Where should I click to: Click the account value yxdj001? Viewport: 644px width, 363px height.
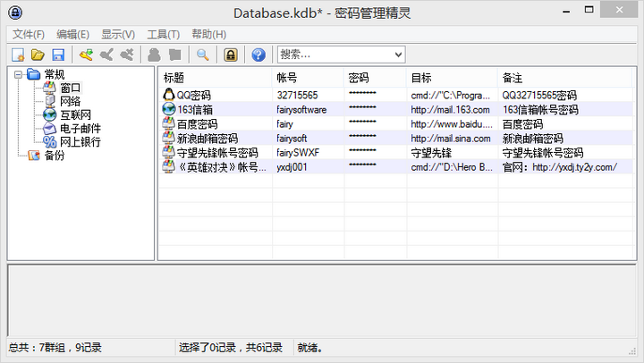click(292, 167)
